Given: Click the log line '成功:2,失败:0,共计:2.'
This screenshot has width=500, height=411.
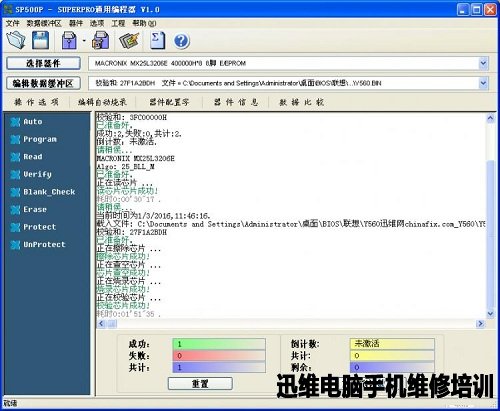Looking at the screenshot, I should [x=139, y=134].
